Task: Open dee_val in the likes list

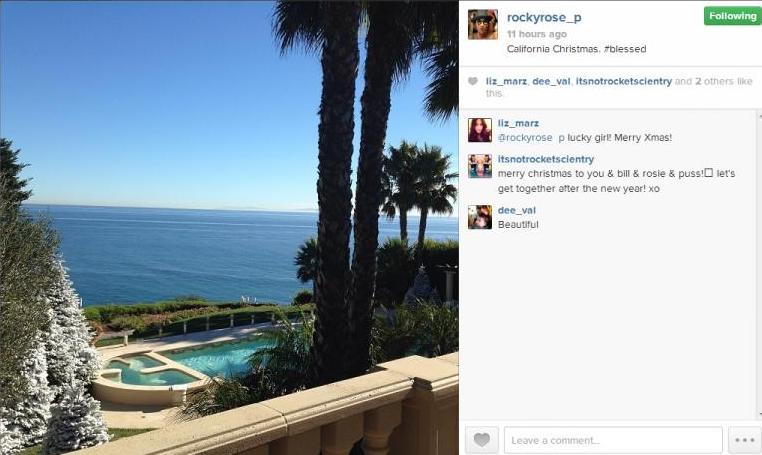Action: (551, 81)
